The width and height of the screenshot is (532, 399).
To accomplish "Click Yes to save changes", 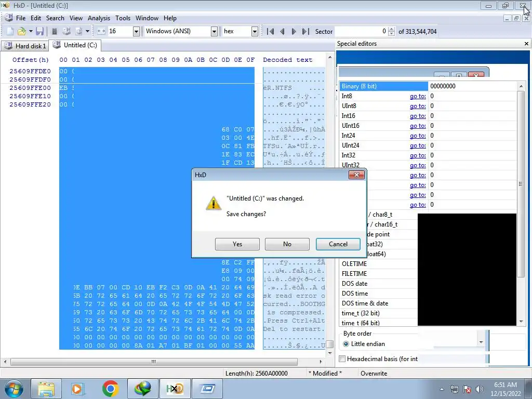I will (x=237, y=244).
